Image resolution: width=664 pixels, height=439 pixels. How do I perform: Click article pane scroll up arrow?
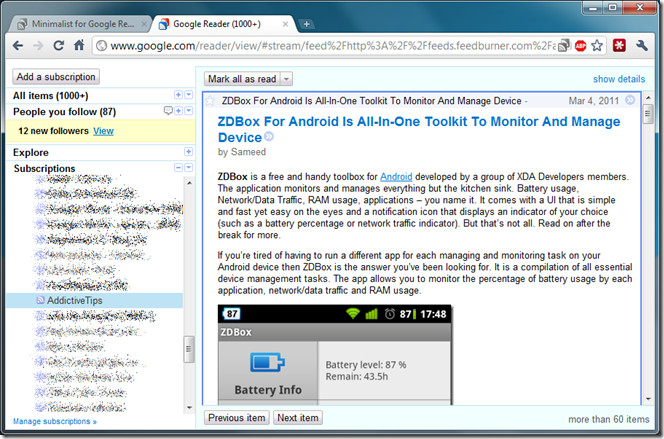click(x=648, y=98)
